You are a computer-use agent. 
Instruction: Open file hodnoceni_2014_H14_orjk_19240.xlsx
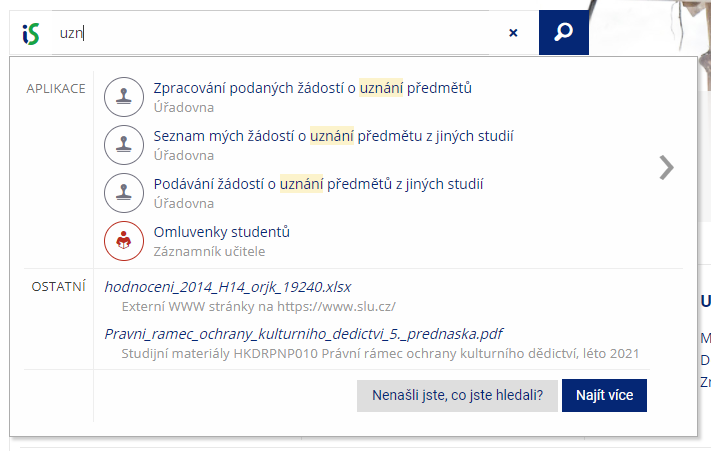coord(228,287)
